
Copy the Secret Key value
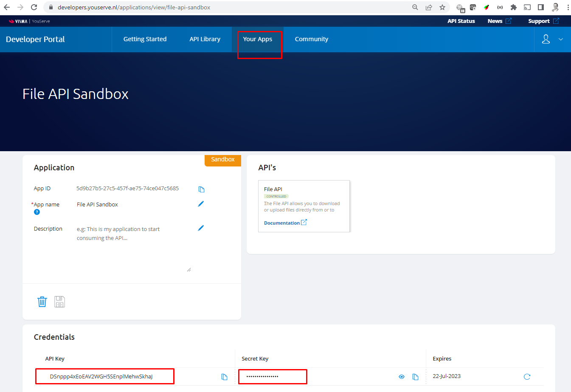pos(415,377)
